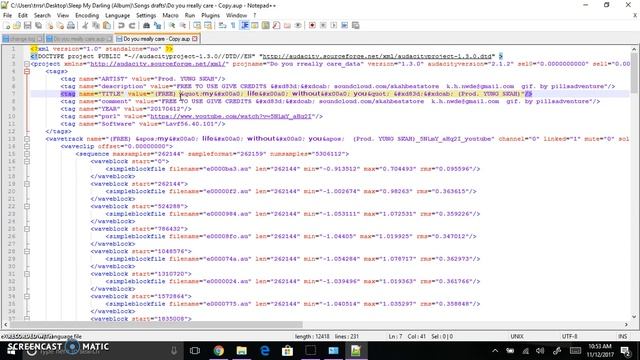Click the Playback macro toolbar icon
The image size is (640, 360).
(333, 26)
